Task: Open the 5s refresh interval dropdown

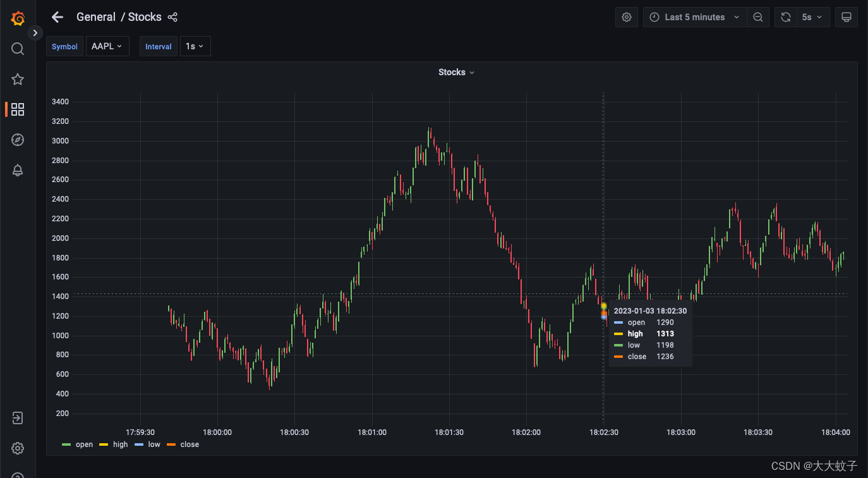Action: click(x=812, y=17)
